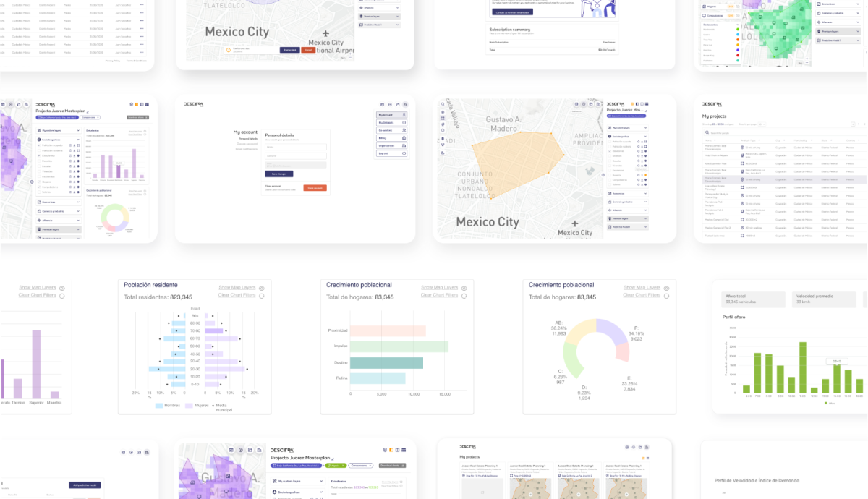Image resolution: width=868 pixels, height=499 pixels.
Task: Click the Sociodemográficos category icon
Action: point(39,140)
